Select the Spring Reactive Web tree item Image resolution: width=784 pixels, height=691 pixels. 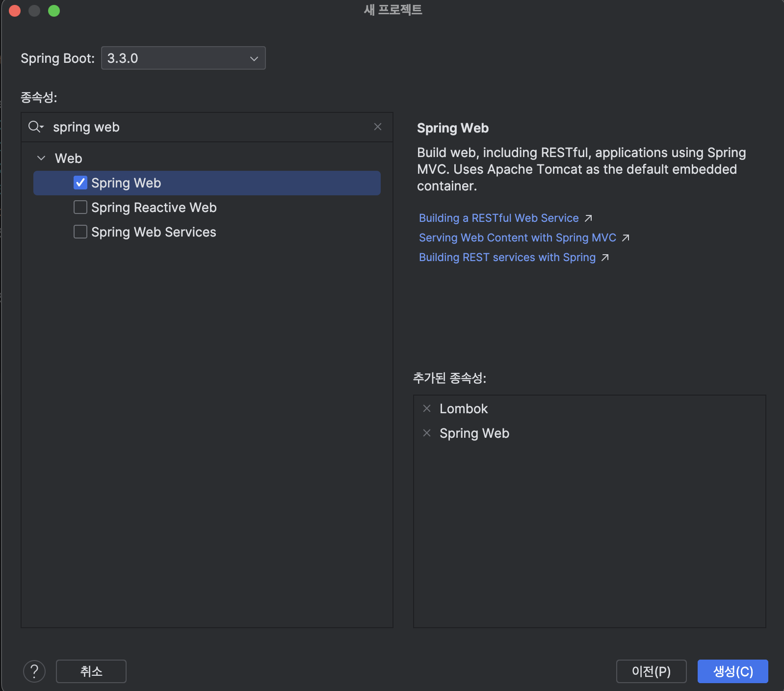pyautogui.click(x=154, y=208)
